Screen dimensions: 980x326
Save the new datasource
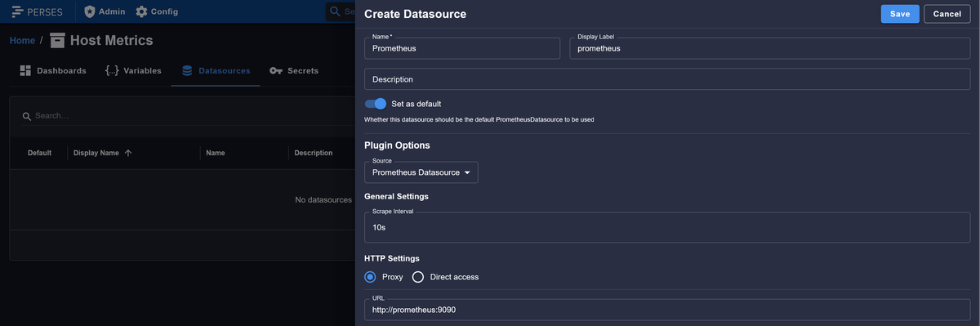pyautogui.click(x=900, y=14)
